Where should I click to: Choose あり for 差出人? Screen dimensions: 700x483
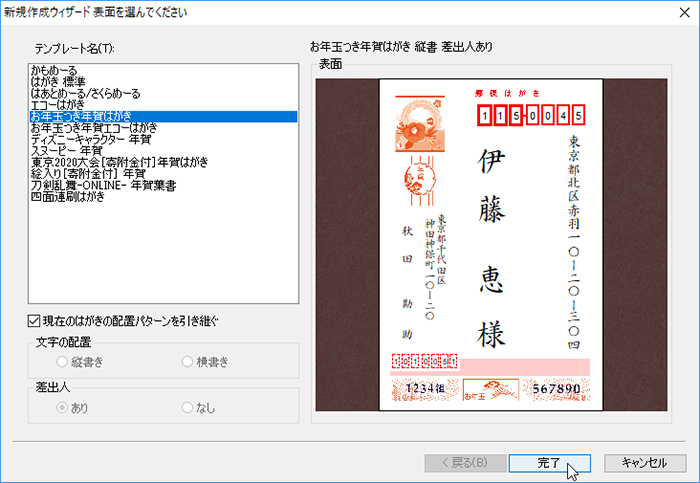click(64, 408)
